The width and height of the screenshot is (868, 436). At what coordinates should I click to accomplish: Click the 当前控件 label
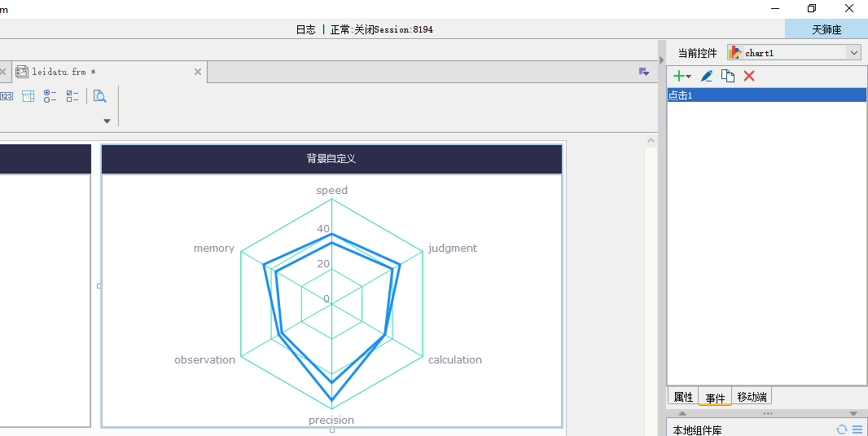698,53
